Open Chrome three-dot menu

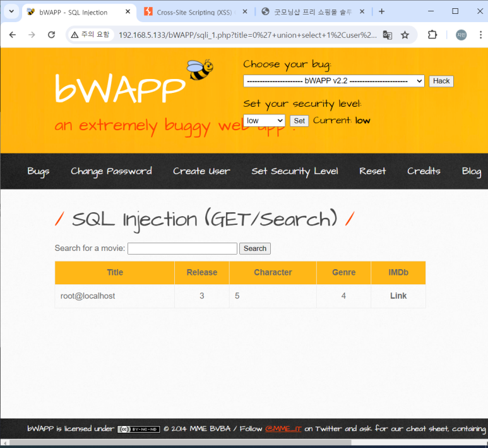tap(480, 35)
